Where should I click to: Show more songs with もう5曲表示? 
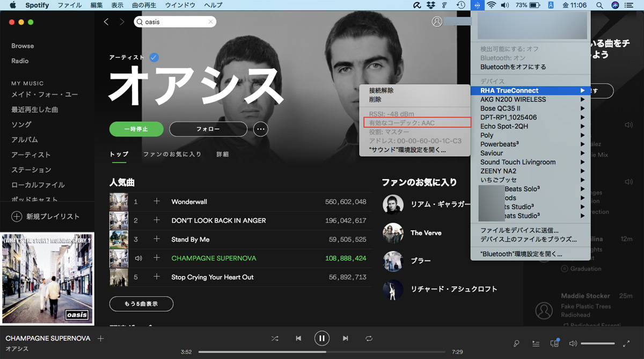coord(141,304)
